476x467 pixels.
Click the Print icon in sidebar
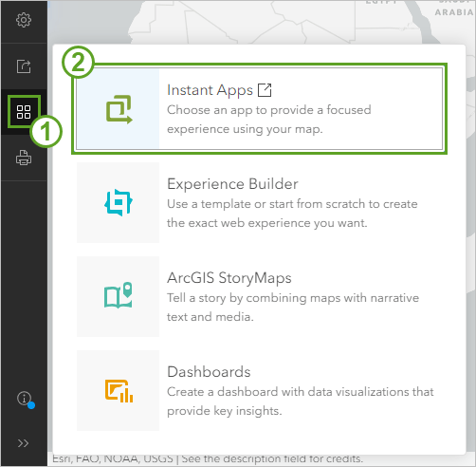pyautogui.click(x=24, y=158)
